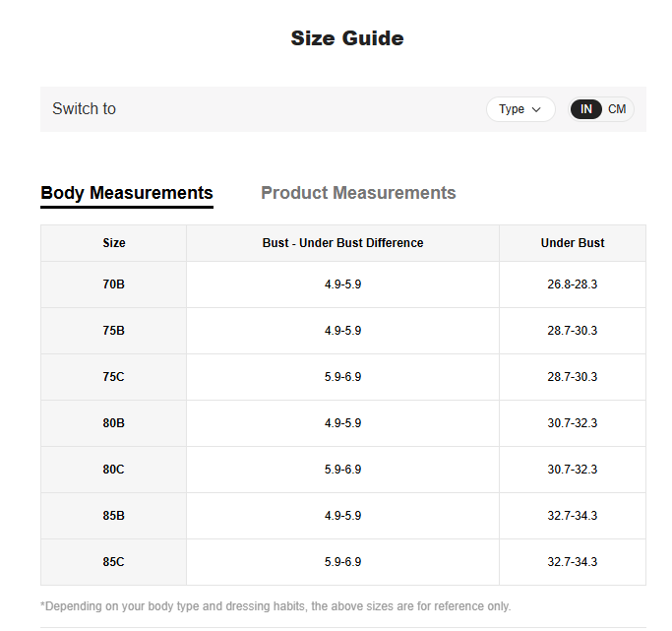Select the 75C size row

tap(342, 377)
